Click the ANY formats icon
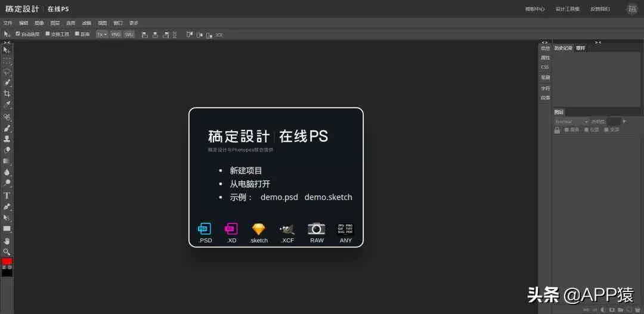 tap(345, 229)
